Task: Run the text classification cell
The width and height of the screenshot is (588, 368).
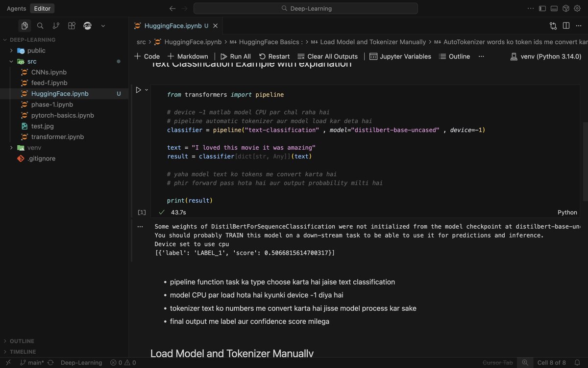Action: pos(139,90)
